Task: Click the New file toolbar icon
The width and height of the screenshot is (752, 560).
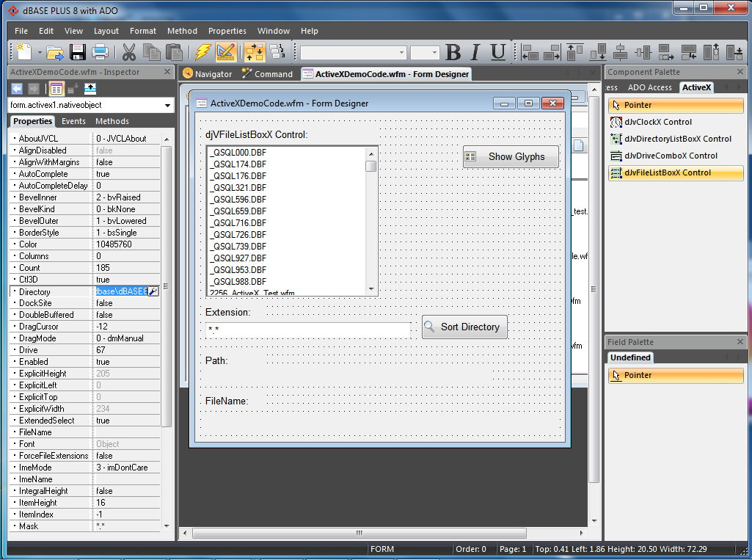Action: pos(23,52)
